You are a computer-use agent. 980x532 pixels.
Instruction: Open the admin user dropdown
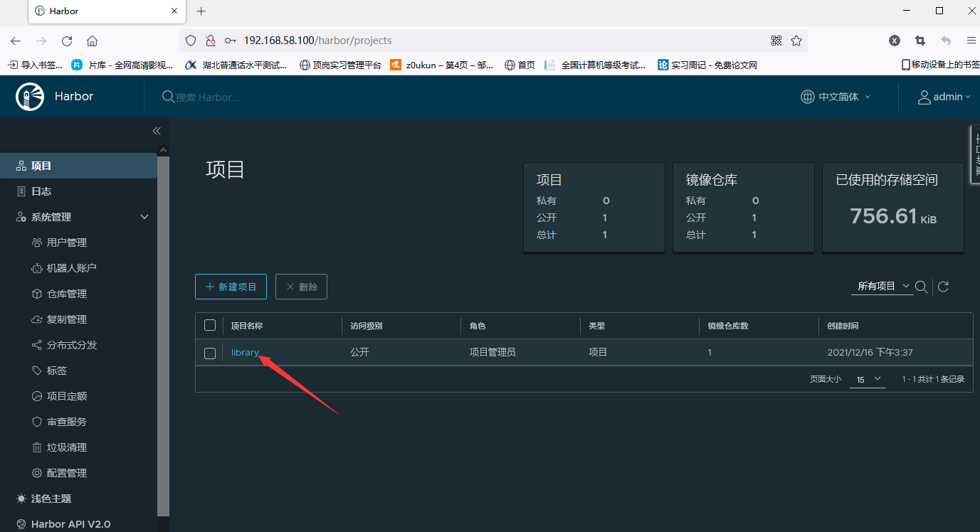click(x=944, y=97)
